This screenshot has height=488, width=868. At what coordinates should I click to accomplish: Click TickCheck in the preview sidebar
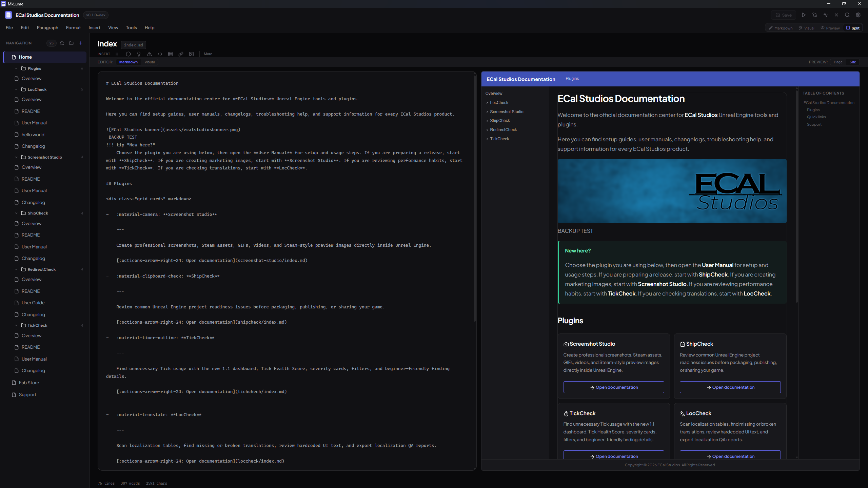pos(499,139)
